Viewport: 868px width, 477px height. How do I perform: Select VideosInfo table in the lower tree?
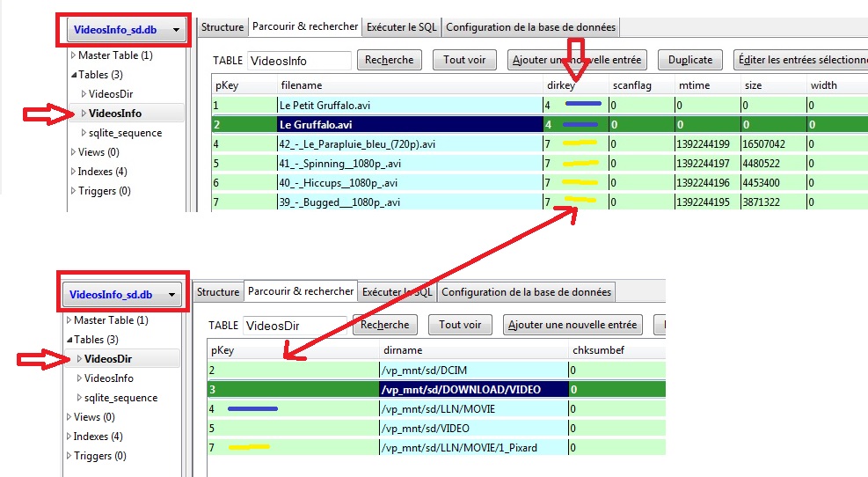click(108, 378)
